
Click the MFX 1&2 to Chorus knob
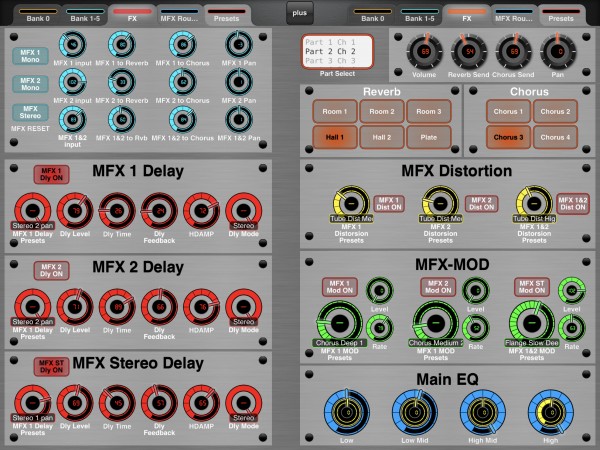[x=183, y=120]
